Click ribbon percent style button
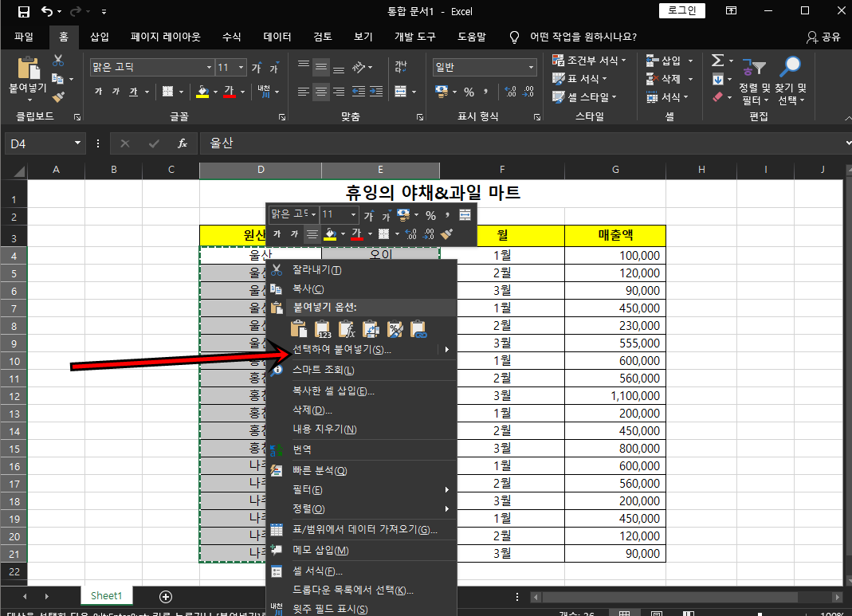This screenshot has height=616, width=852. coord(469,92)
